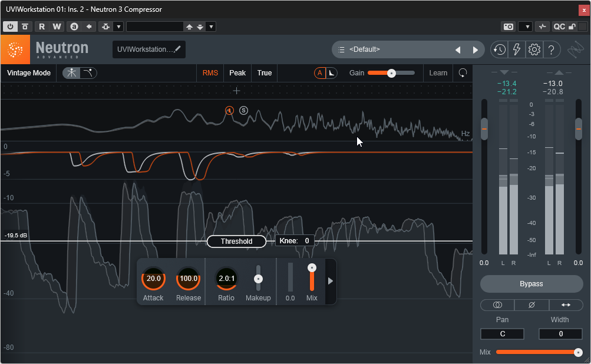Show Quick Controls with the QC button
The width and height of the screenshot is (591, 364).
coord(559,27)
